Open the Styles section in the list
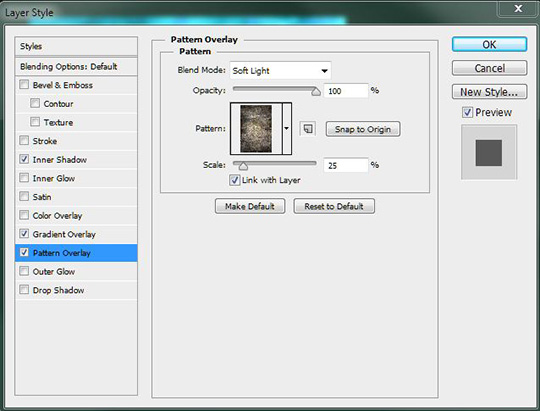Image resolution: width=540 pixels, height=411 pixels. pos(76,46)
